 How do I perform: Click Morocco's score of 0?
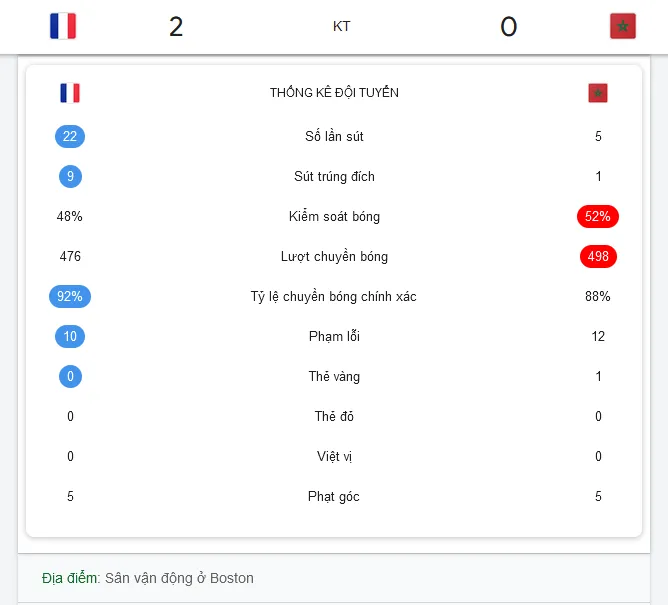(509, 26)
